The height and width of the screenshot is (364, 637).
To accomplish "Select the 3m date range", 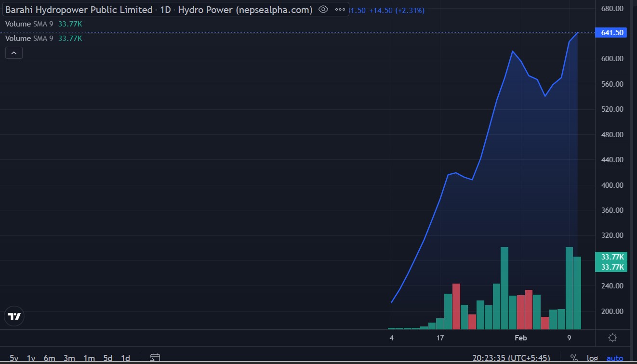I will (69, 358).
